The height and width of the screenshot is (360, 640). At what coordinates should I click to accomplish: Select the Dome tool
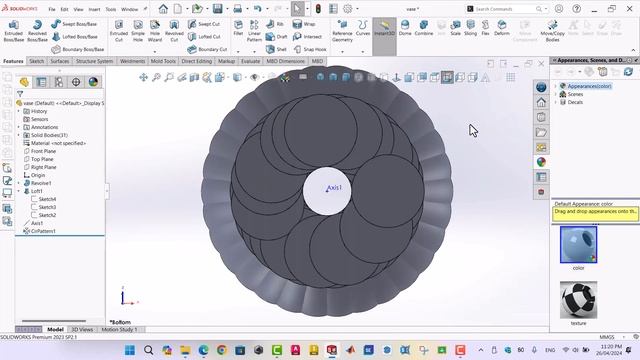tap(405, 28)
